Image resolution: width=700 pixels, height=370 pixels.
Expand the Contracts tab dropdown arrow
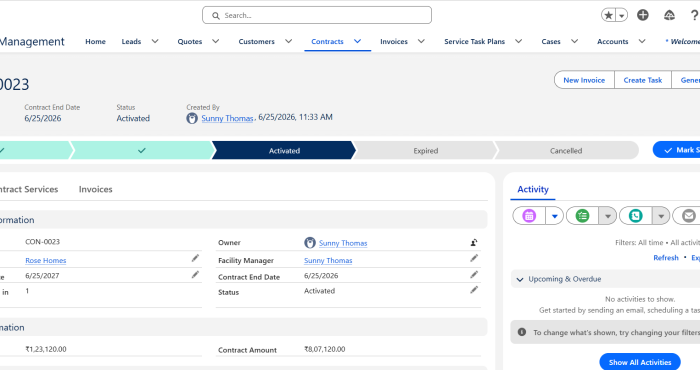[358, 41]
